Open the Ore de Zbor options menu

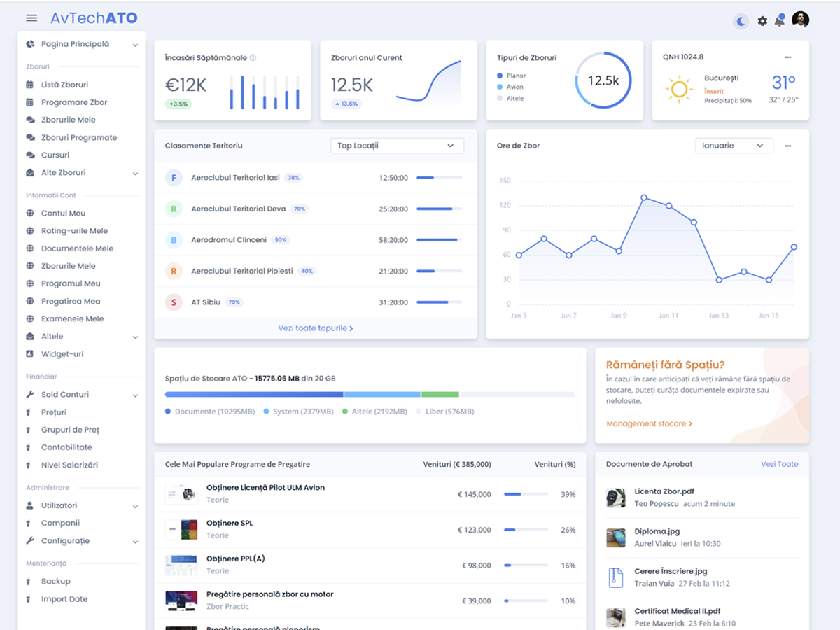click(788, 146)
